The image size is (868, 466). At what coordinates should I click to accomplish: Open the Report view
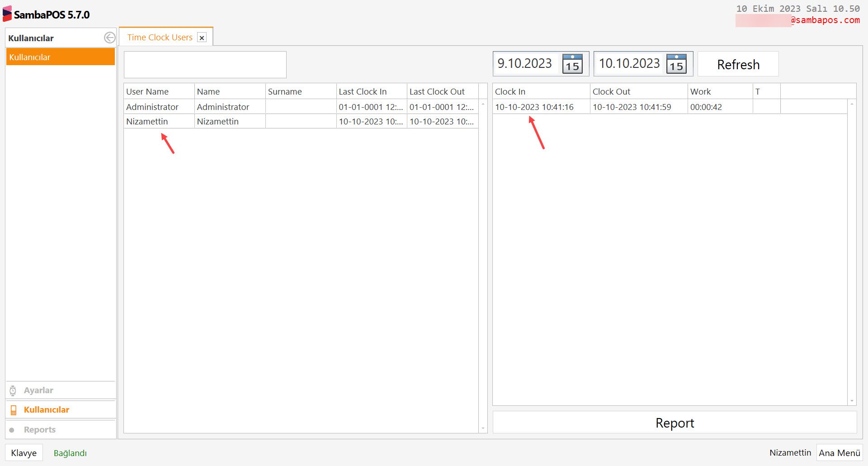[x=675, y=423]
